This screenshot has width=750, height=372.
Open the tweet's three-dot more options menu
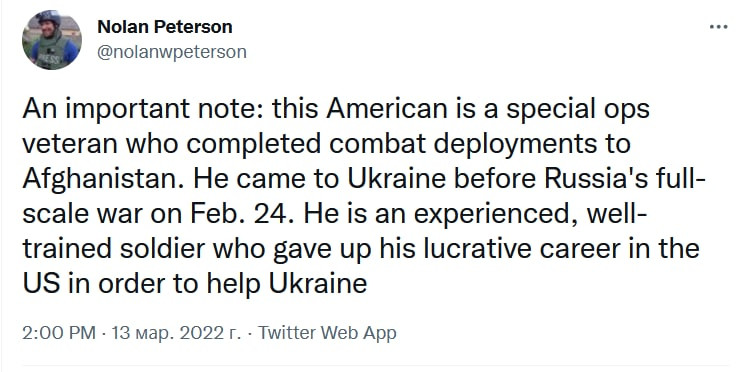(718, 27)
